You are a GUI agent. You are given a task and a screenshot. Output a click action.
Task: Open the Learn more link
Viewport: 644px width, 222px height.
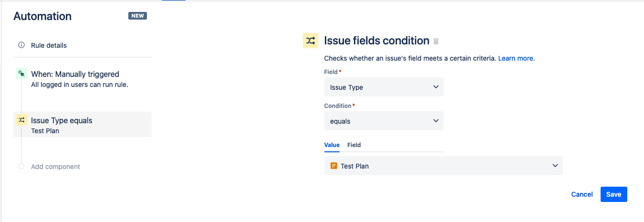(517, 58)
